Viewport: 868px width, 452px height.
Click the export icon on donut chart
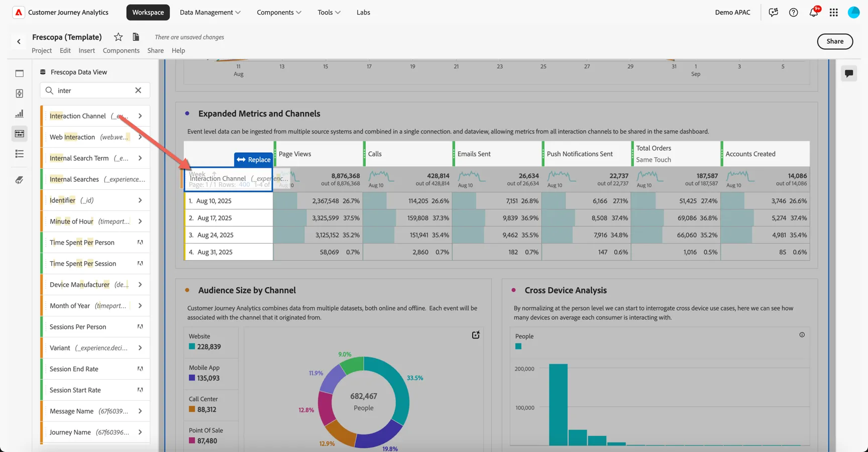click(x=476, y=335)
